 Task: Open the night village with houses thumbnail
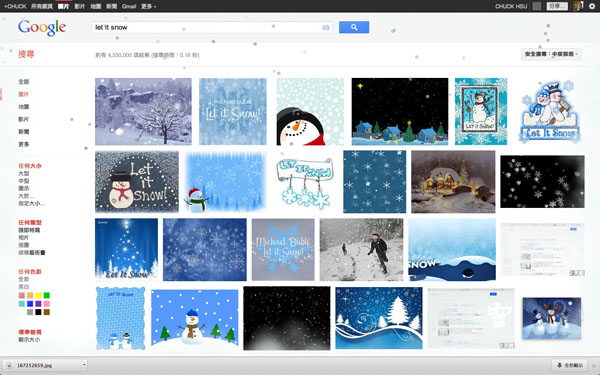pos(400,111)
